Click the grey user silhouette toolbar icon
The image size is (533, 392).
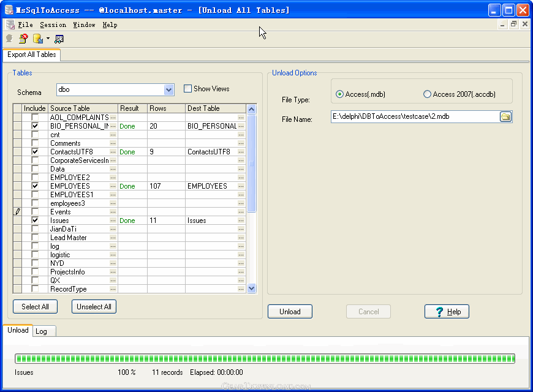click(x=9, y=39)
